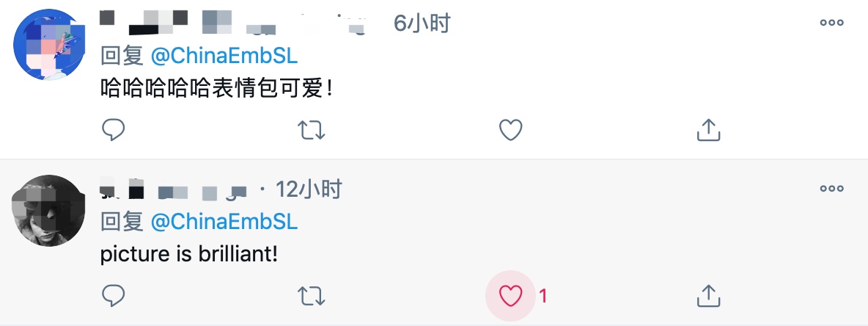Unlike the 'picture is brilliant!' tweet

tap(510, 296)
